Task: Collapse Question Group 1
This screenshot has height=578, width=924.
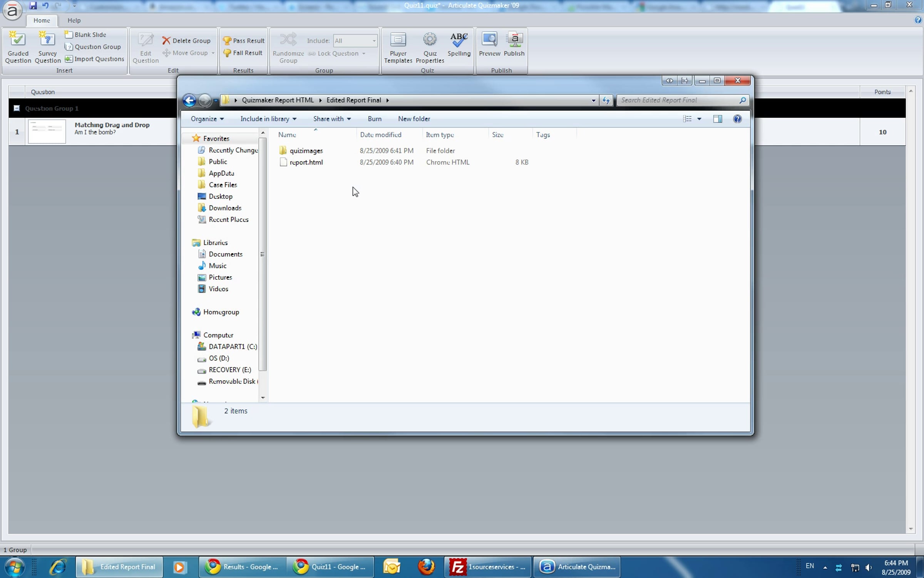Action: (x=17, y=108)
